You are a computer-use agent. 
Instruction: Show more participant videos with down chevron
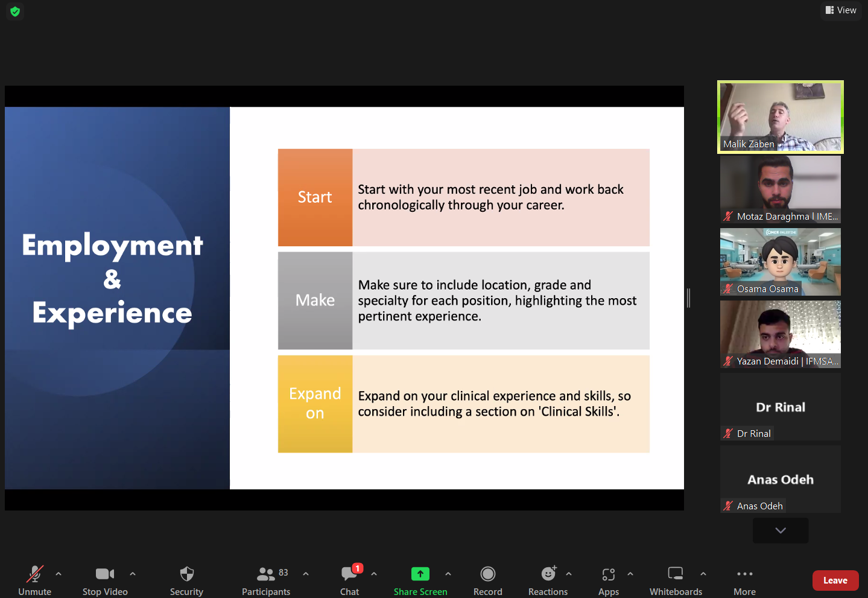[x=781, y=530]
